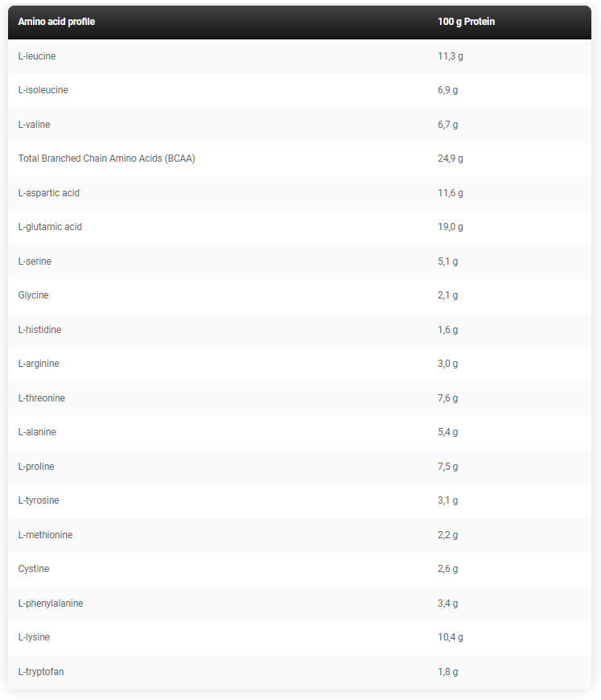Select the L-valine row label
This screenshot has width=601, height=700.
click(x=34, y=125)
